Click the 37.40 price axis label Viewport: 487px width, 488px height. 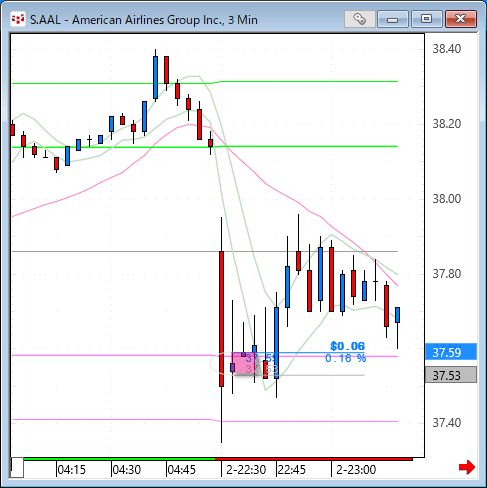coord(447,423)
